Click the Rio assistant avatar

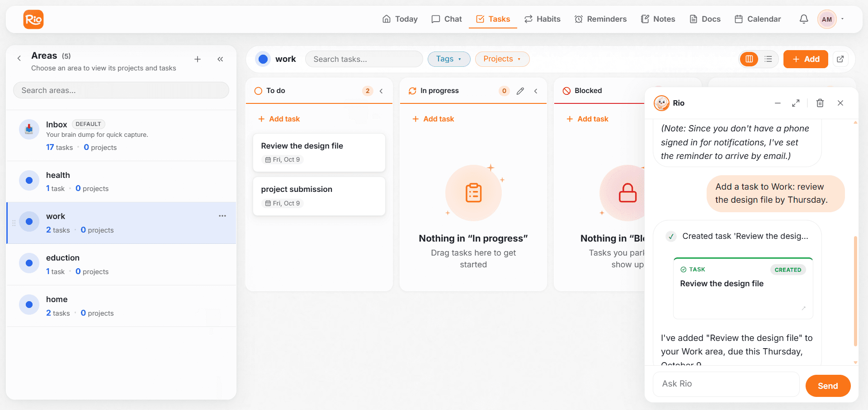661,103
